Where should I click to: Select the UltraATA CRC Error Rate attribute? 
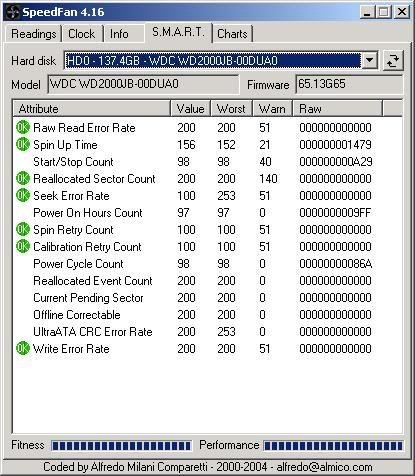point(93,332)
